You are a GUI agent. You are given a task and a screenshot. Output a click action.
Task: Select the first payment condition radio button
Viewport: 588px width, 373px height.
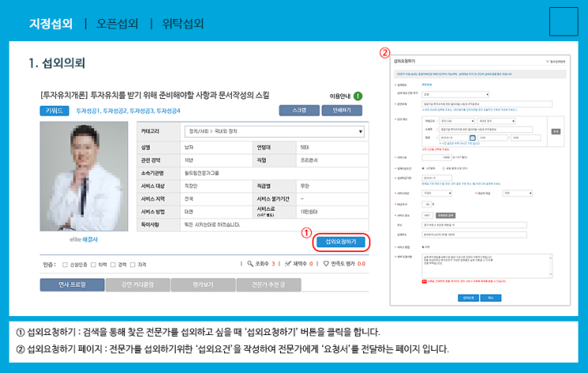coord(423,168)
